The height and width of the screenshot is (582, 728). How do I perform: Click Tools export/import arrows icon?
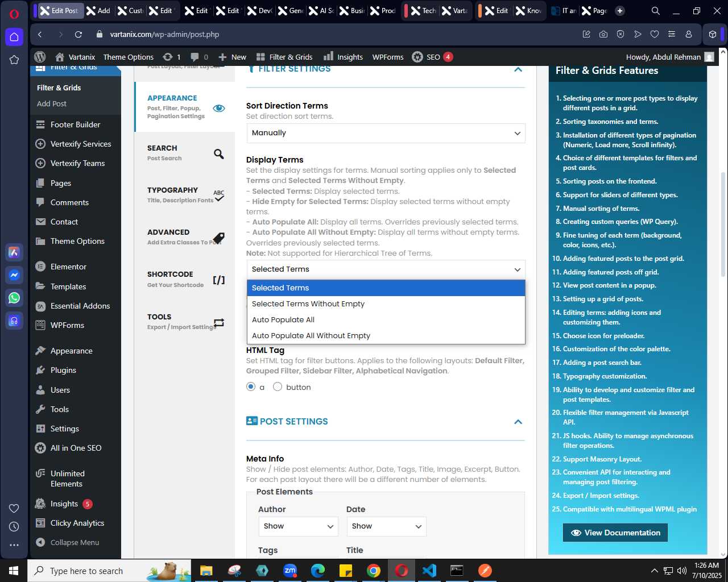coord(219,323)
